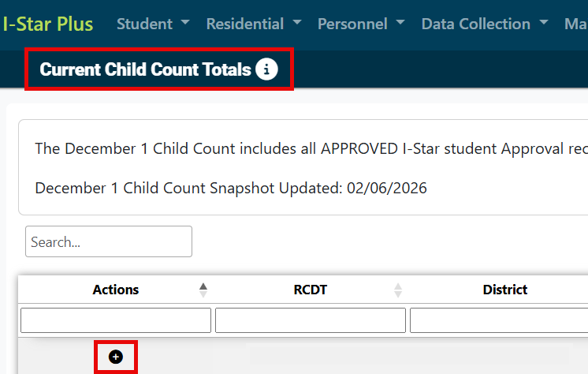588x374 pixels.
Task: Focus the RCDT column filter field
Action: (x=311, y=320)
